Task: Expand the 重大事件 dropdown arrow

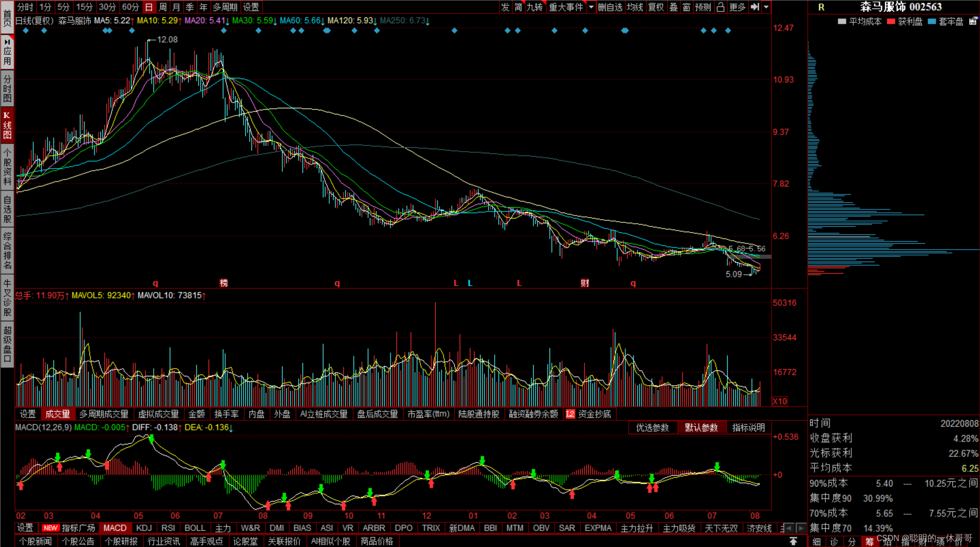Action: point(591,7)
